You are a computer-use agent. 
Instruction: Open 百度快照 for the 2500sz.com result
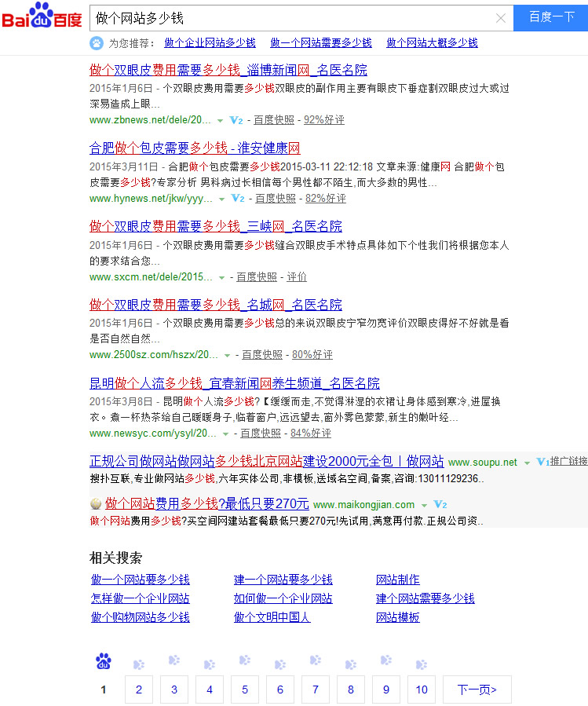point(262,355)
